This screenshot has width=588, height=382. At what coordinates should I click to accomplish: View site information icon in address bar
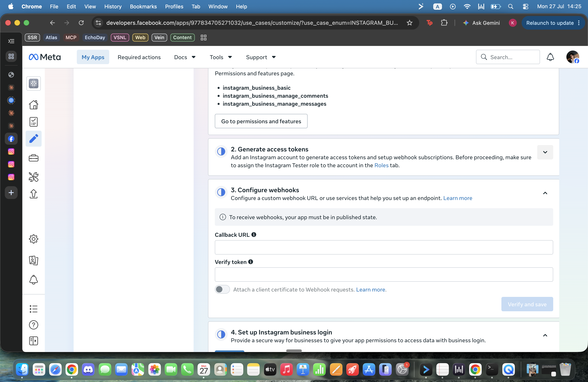98,23
